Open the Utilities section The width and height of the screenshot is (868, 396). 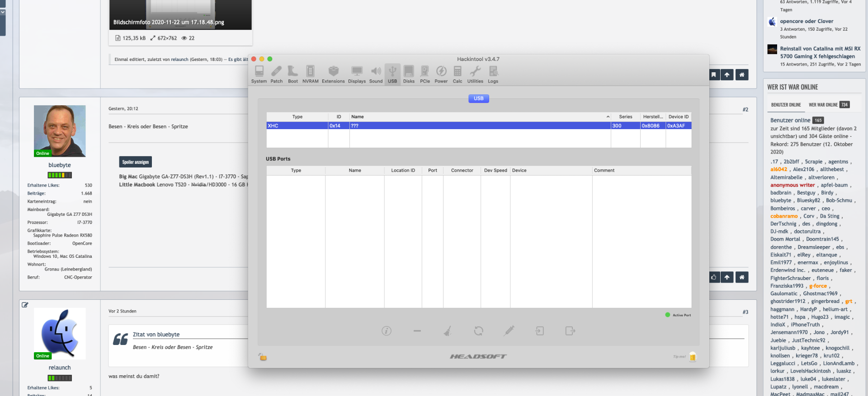(x=475, y=74)
